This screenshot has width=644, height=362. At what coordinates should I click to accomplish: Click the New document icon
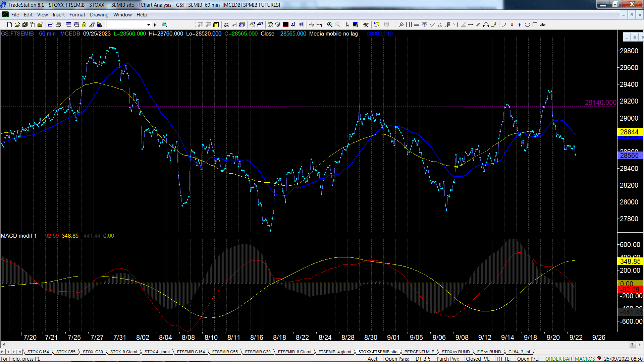coord(9,25)
